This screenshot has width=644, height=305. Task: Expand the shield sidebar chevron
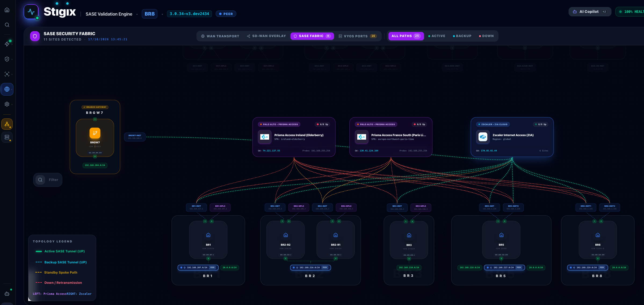(12, 59)
